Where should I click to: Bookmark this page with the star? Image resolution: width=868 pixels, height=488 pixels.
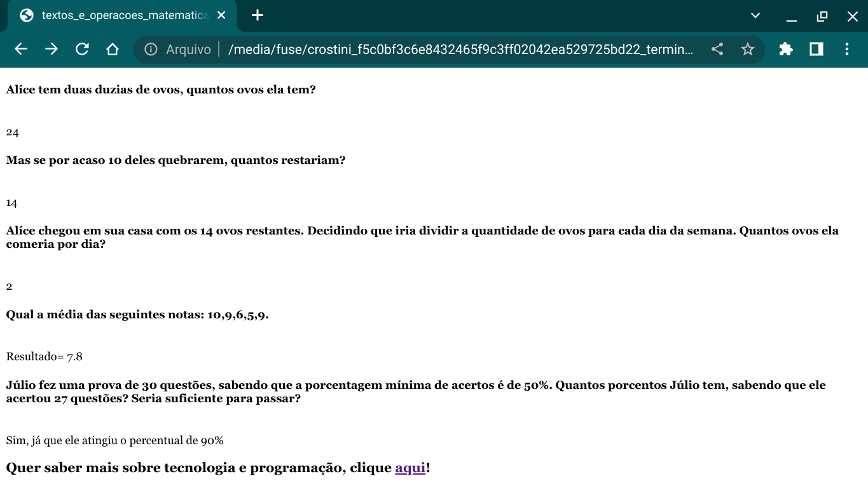tap(748, 49)
